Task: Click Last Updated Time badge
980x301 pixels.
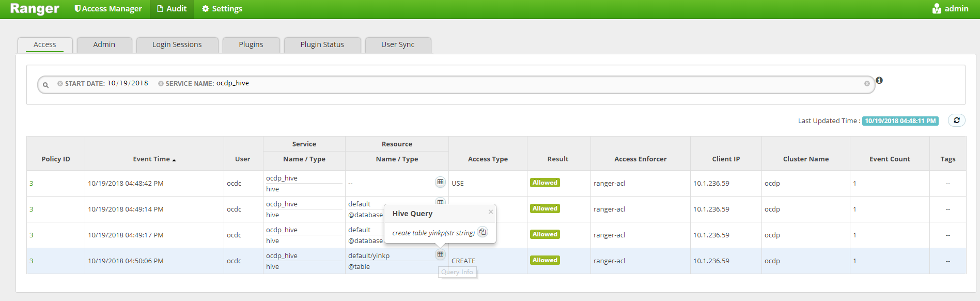Action: (900, 121)
